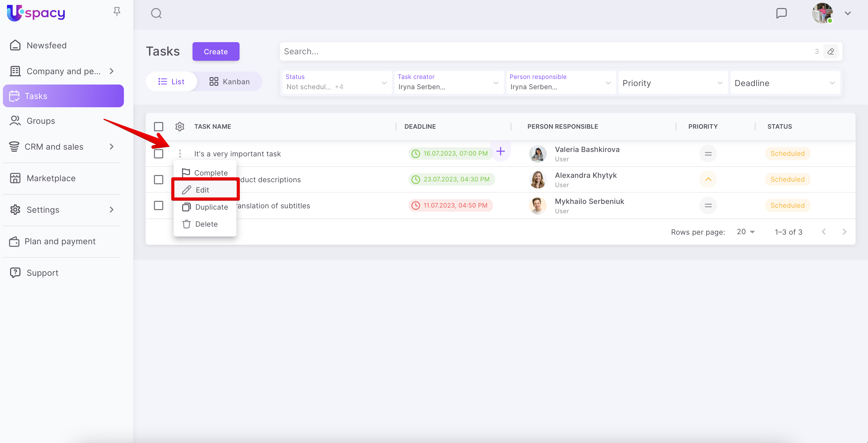Choose Edit from the context menu
This screenshot has height=443, width=868.
202,190
